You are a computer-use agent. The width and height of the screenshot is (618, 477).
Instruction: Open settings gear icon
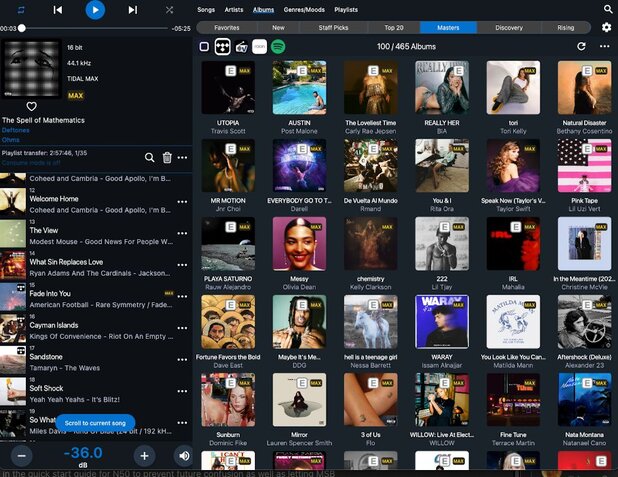[606, 27]
